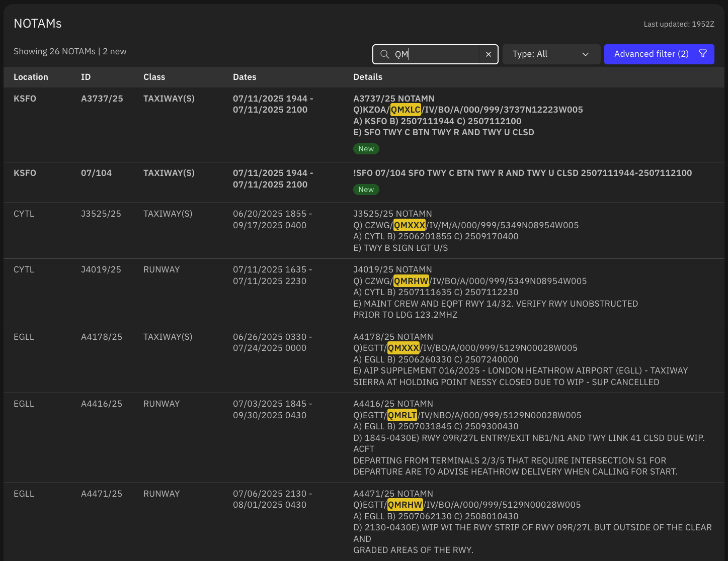Click highlighted QMRLT code in A4416/25
728x561 pixels.
tap(402, 415)
